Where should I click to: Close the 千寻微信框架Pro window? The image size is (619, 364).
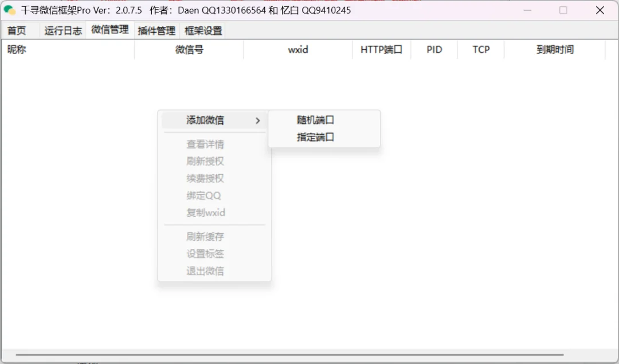tap(600, 10)
